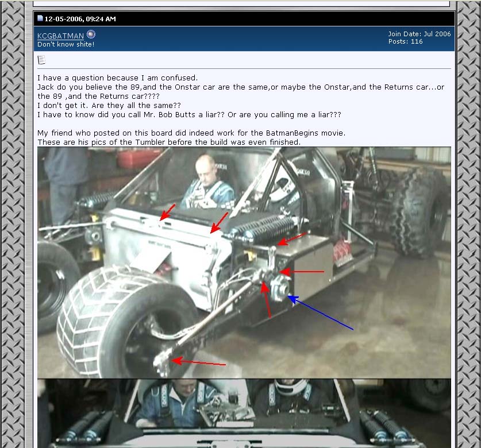
Task: Select the 'Don't know shite!' user title
Action: point(66,44)
